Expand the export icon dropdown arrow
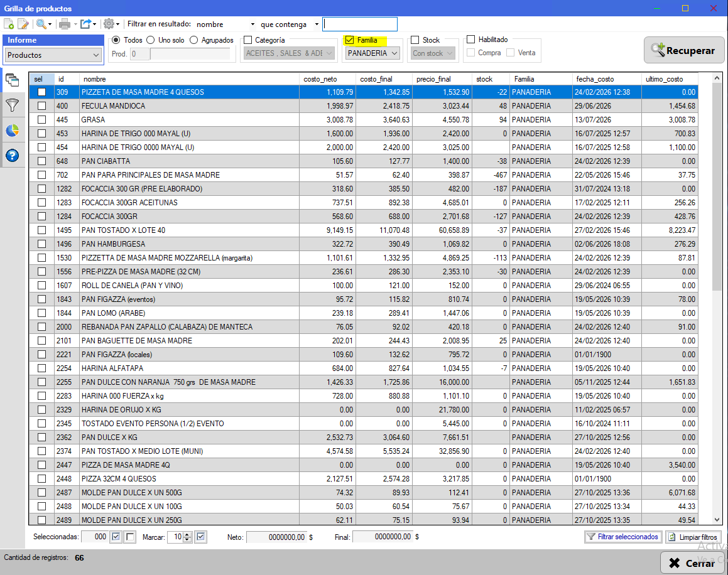Viewport: 728px width, 575px height. 94,24
